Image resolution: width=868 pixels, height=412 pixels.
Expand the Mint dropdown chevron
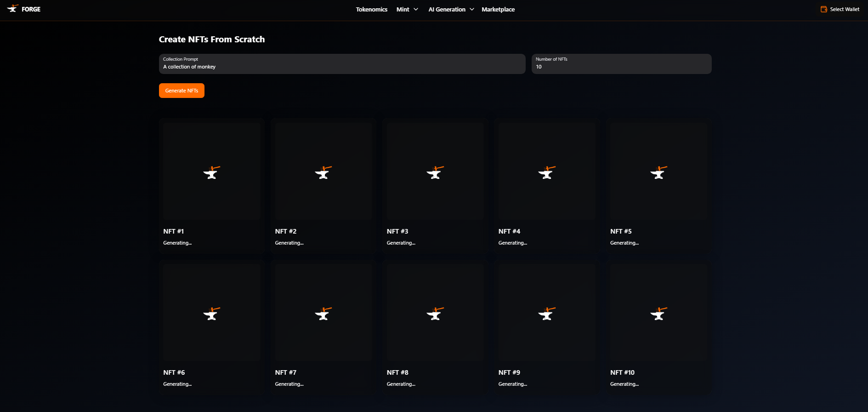[416, 9]
